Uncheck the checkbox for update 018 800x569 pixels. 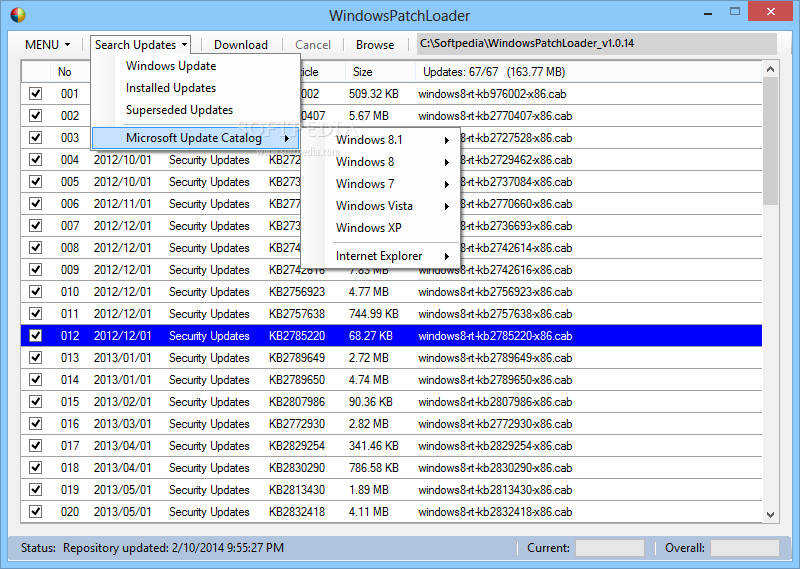(x=35, y=467)
